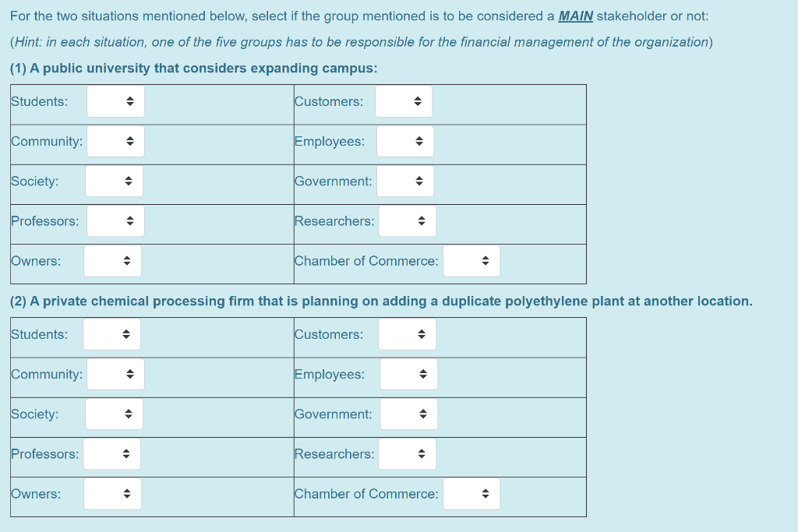The image size is (798, 532).
Task: Open Chamber of Commerce dropdown for the university
Action: [x=471, y=260]
